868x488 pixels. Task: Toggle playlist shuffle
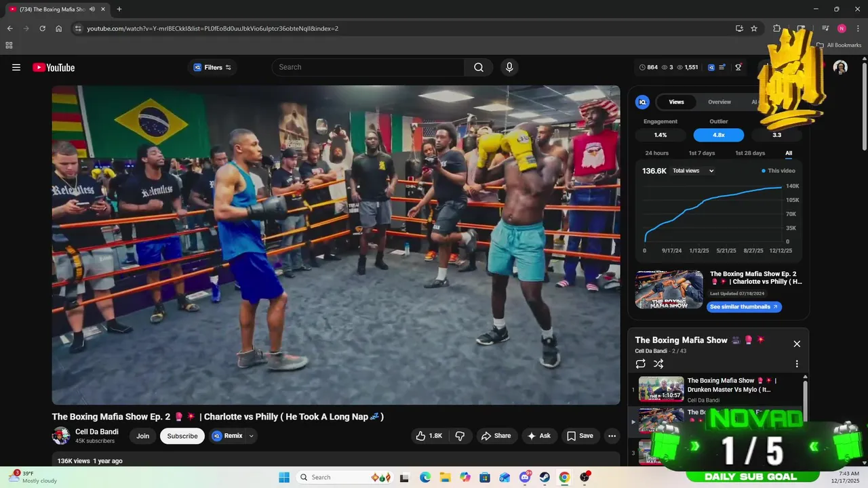[658, 364]
